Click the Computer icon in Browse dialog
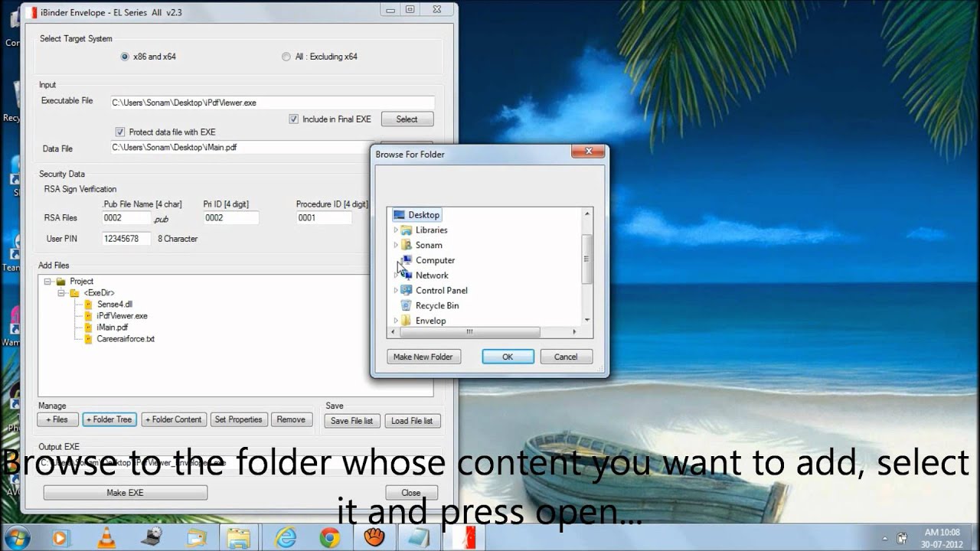The image size is (980, 551). pyautogui.click(x=407, y=260)
